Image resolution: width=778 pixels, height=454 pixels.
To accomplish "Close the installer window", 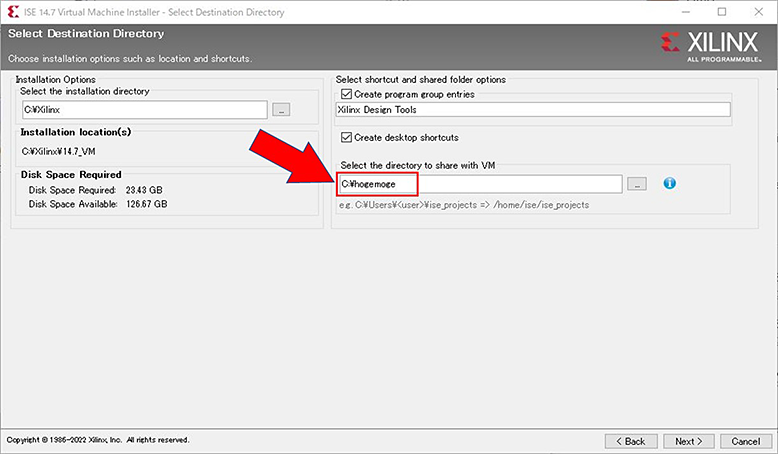I will tap(758, 12).
